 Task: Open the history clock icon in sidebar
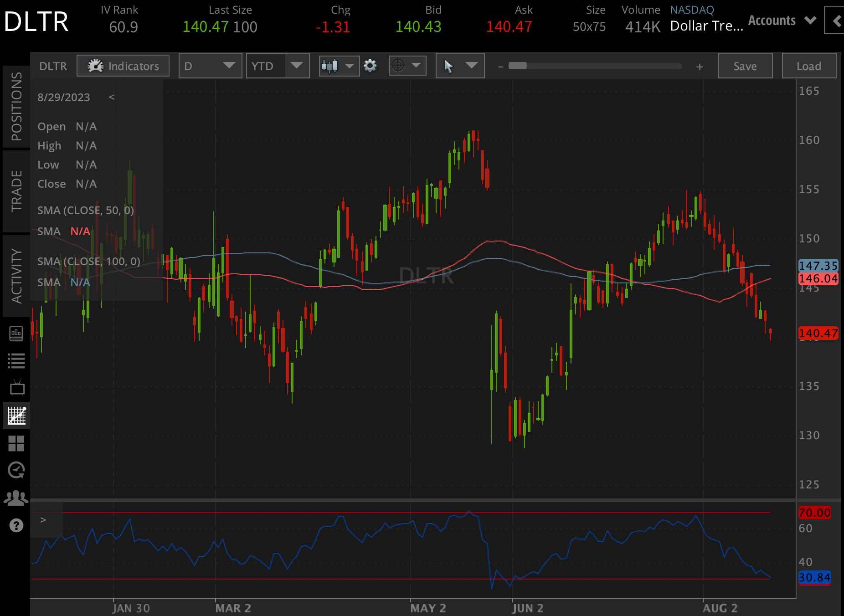[16, 470]
